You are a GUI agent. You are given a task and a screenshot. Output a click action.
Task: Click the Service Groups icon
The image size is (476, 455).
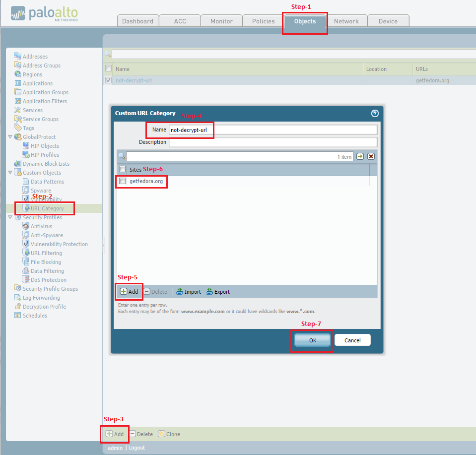coord(17,119)
